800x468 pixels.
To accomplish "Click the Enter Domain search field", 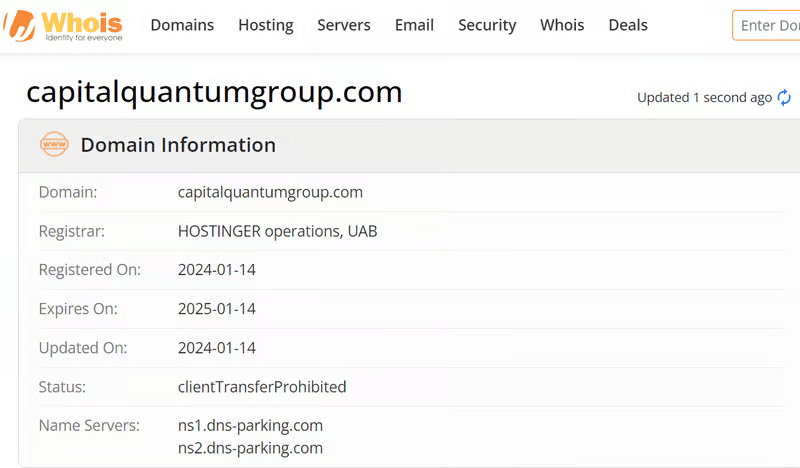I will [768, 25].
